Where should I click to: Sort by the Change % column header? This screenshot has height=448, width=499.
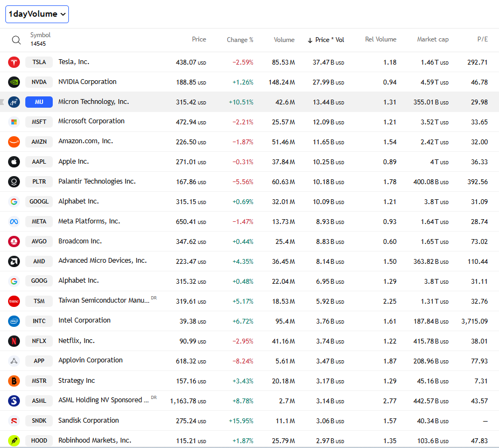click(x=240, y=40)
